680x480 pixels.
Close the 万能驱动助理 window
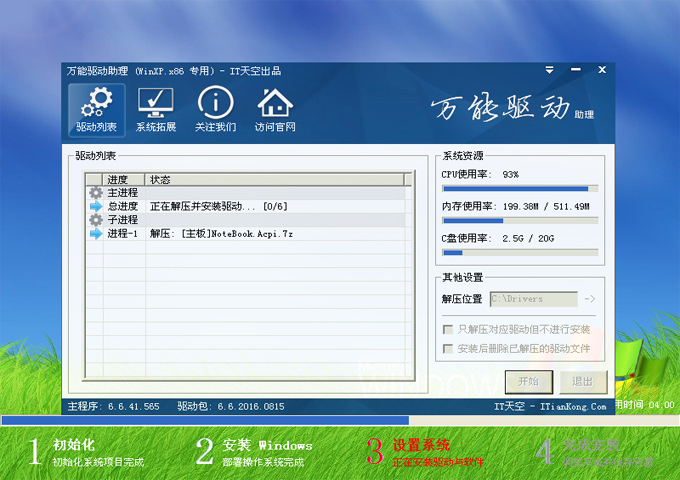(x=602, y=70)
